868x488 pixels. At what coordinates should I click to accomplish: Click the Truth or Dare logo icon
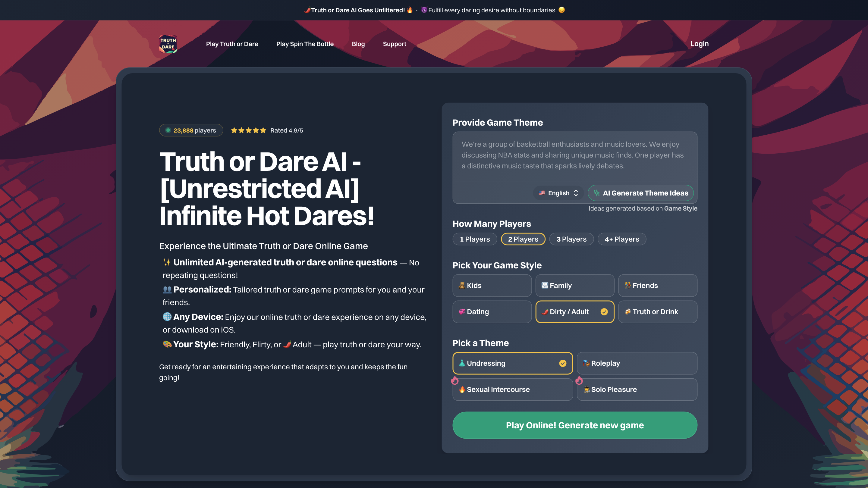168,44
